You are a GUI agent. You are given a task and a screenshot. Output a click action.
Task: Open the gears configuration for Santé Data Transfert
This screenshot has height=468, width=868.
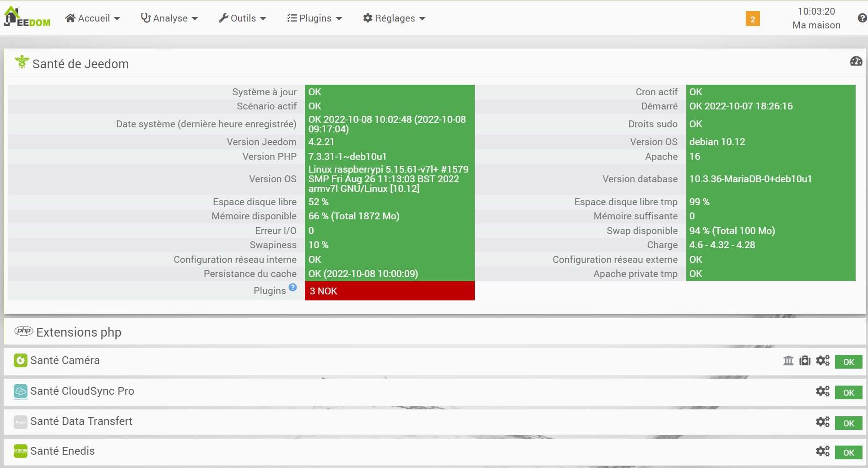tap(823, 421)
